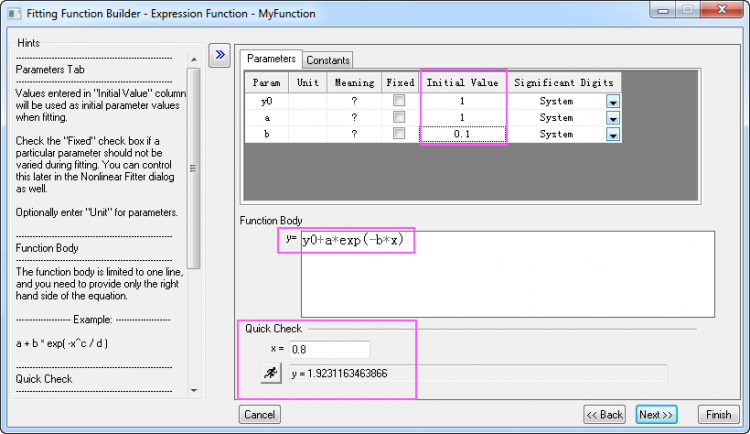This screenshot has height=434, width=750.
Task: Click the Cancel button
Action: [x=260, y=414]
